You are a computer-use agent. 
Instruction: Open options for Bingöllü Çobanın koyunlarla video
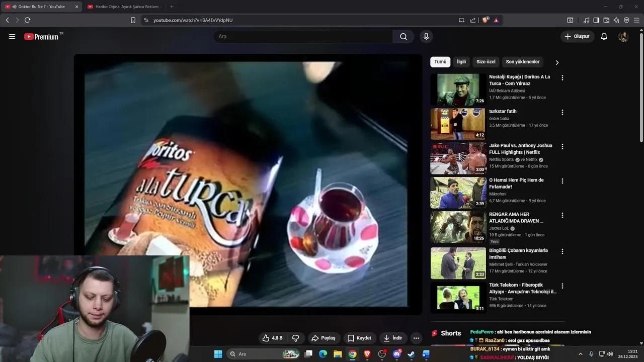(562, 251)
